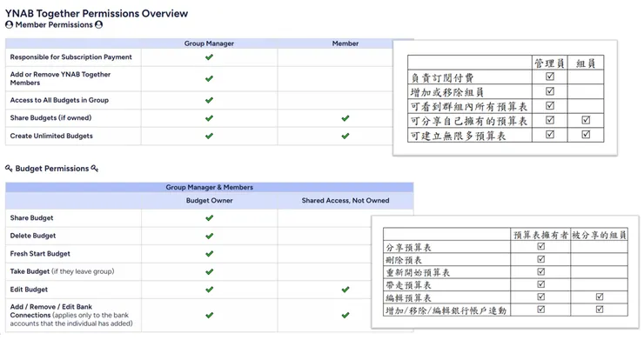Select Add or Remove YNAB Together Members label
Image resolution: width=644 pixels, height=340 pixels.
click(x=60, y=78)
